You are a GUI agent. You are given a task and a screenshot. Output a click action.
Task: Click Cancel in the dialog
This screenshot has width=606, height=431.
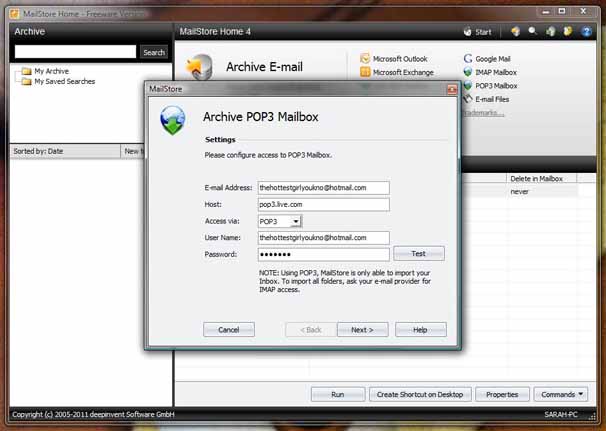pos(229,330)
